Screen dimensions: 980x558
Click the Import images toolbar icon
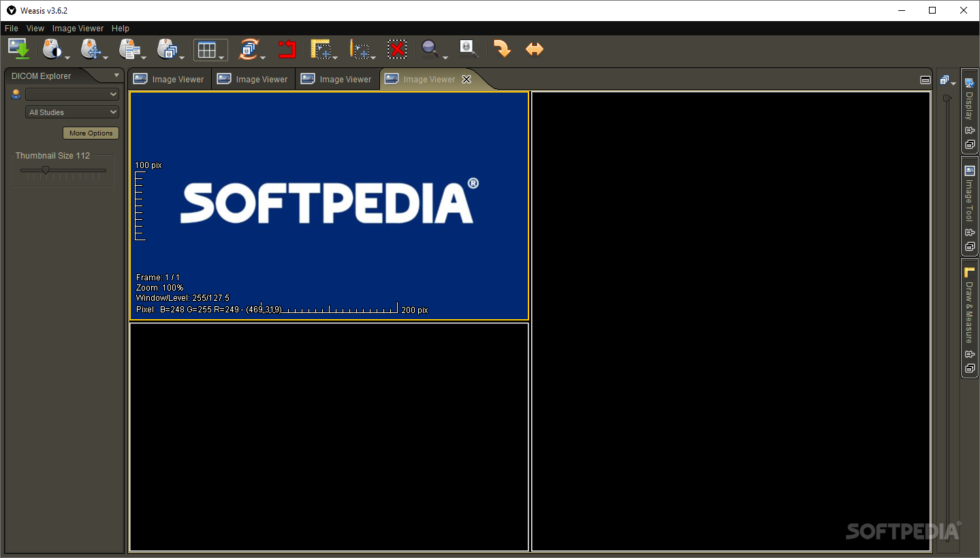[x=18, y=49]
